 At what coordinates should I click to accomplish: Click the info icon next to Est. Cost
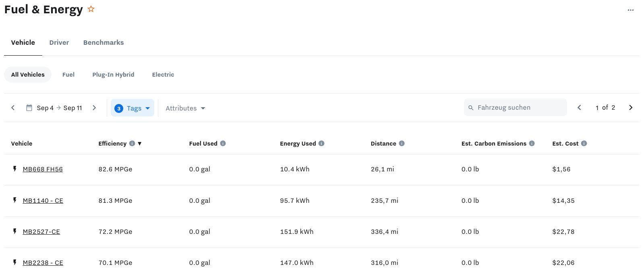[584, 143]
